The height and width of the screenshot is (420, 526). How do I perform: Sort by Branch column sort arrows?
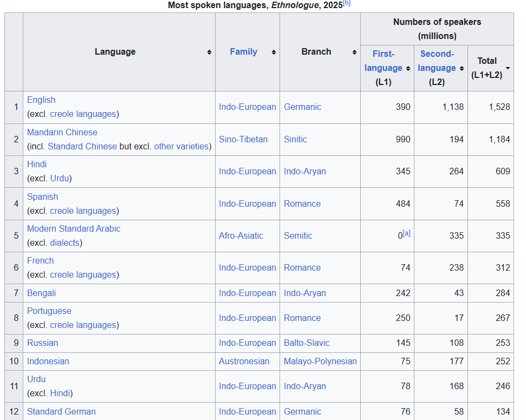[x=354, y=52]
